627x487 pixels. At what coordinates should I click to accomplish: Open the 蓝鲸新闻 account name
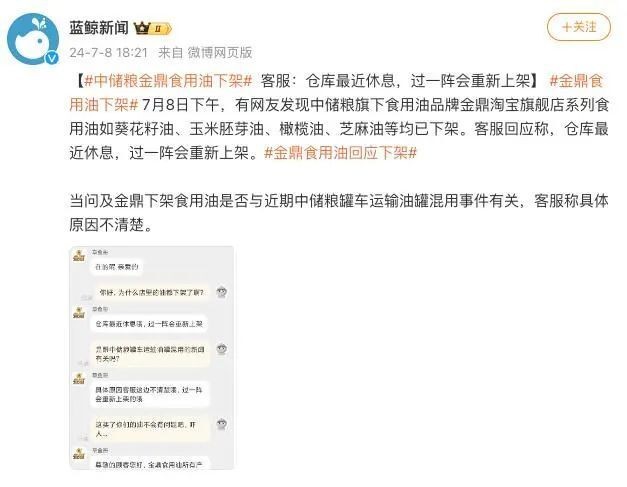point(99,28)
